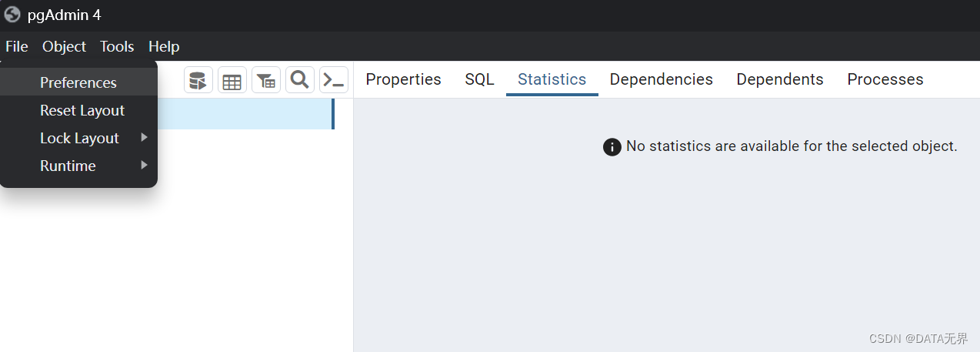Go to the Dependencies tab
This screenshot has height=352, width=980.
[661, 79]
